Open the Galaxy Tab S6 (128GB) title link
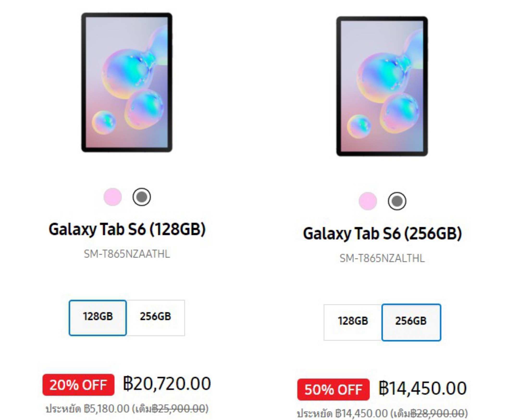 pyautogui.click(x=127, y=229)
